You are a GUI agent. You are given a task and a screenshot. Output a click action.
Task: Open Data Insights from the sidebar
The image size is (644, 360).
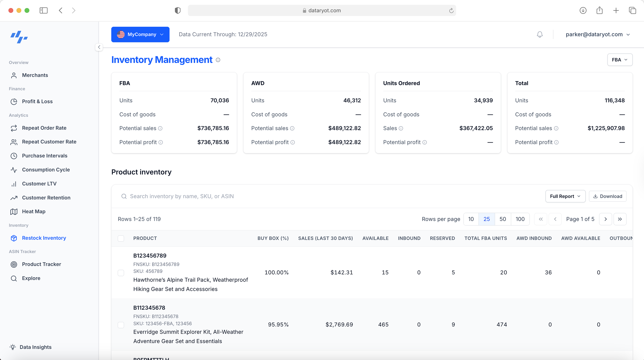35,347
